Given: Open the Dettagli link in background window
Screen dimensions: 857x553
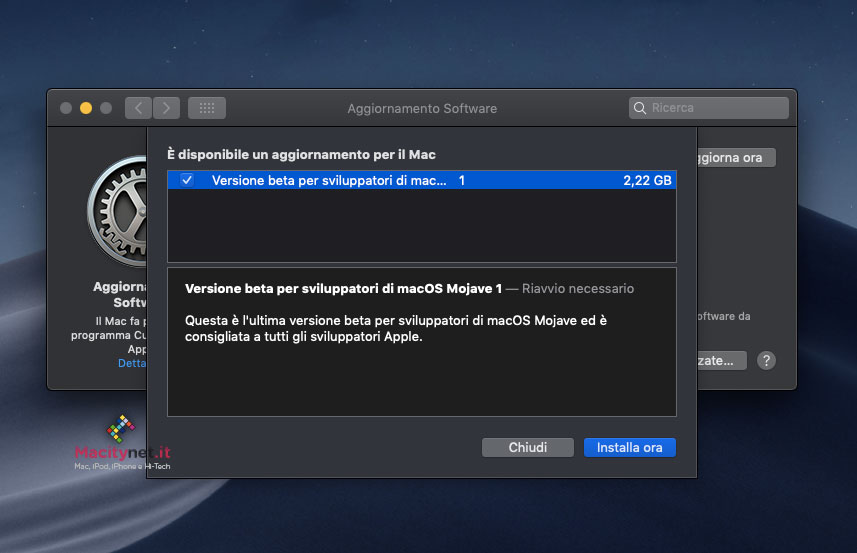Looking at the screenshot, I should [132, 363].
